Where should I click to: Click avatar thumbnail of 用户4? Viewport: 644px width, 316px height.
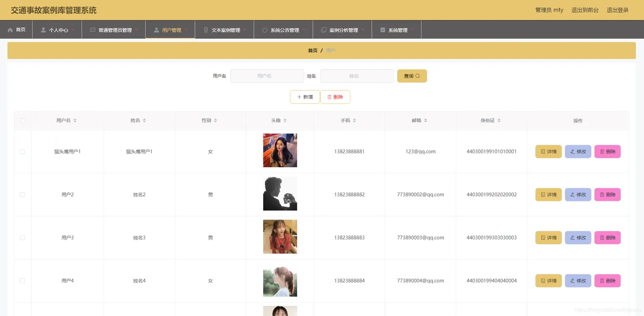click(280, 280)
